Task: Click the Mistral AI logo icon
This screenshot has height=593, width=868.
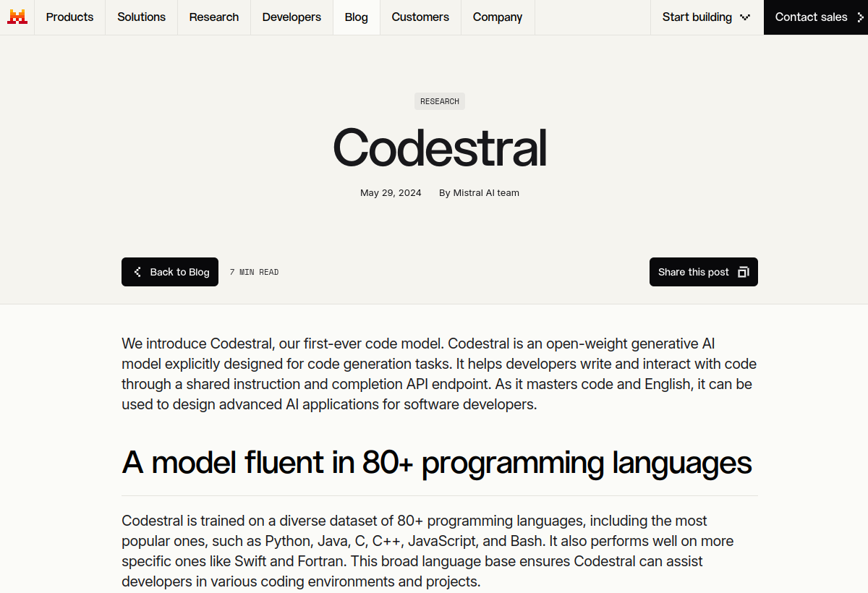Action: (x=17, y=17)
